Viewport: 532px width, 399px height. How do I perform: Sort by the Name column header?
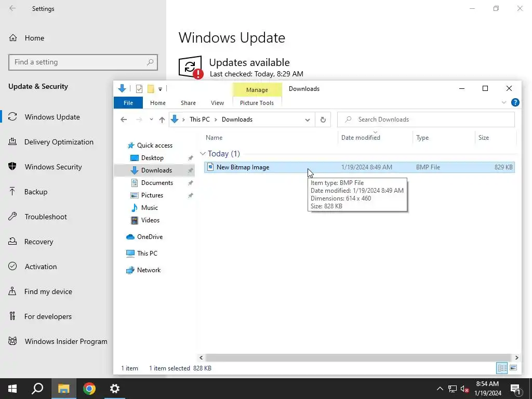[214, 137]
